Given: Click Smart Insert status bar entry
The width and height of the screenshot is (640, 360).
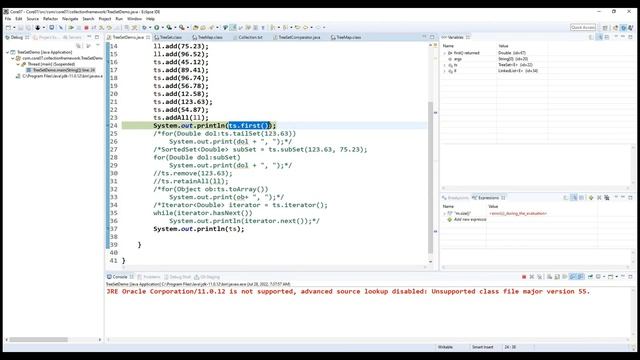Looking at the screenshot, I should click(x=482, y=347).
